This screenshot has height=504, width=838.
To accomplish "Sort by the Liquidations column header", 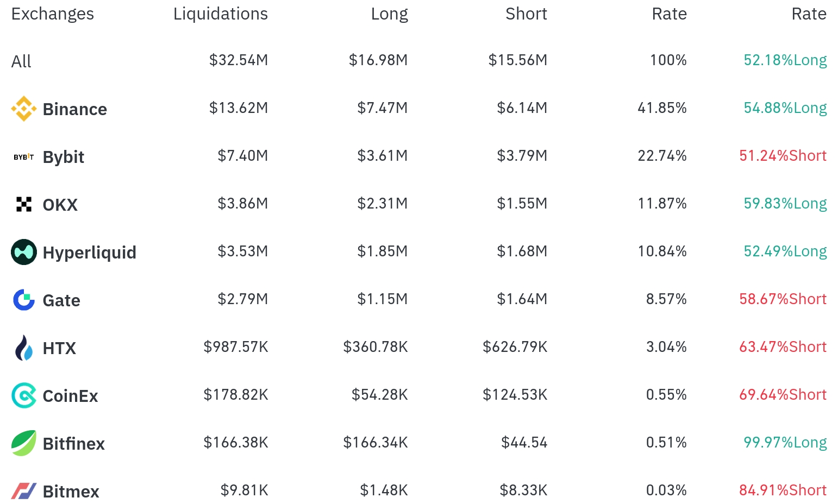I will (x=220, y=14).
